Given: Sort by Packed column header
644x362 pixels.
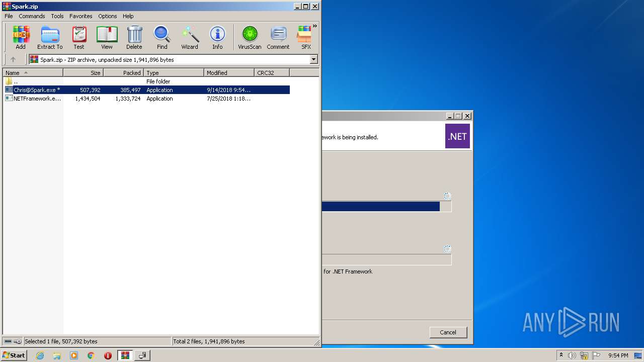Looking at the screenshot, I should click(124, 73).
